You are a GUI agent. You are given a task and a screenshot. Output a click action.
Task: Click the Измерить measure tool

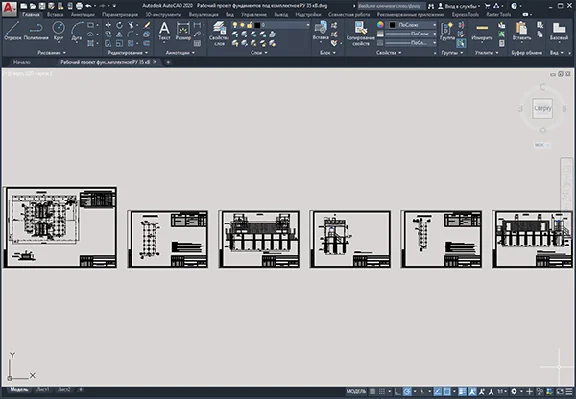click(482, 30)
